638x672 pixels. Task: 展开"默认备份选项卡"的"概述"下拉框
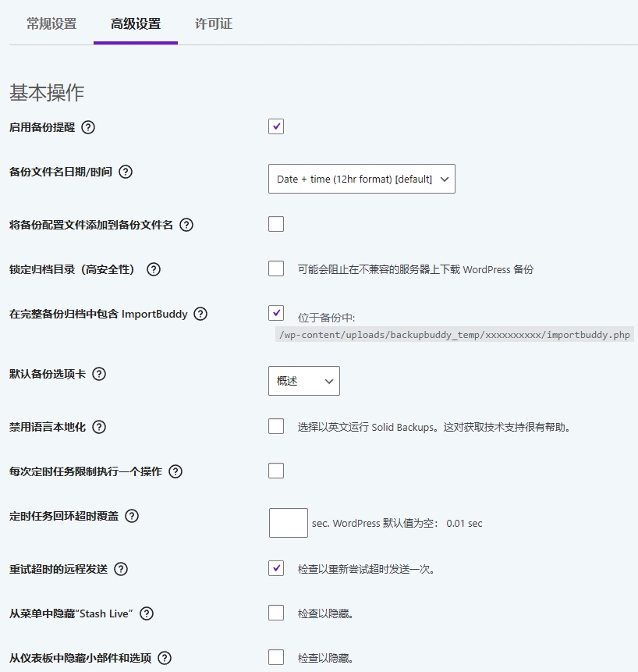point(303,381)
